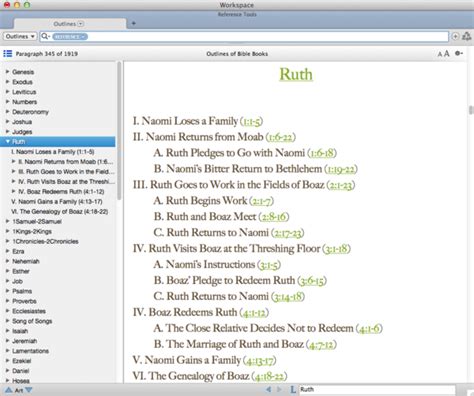Screen dimensions: 474x396
Task: Open the Outlines search type dropdown
Action: click(x=20, y=36)
